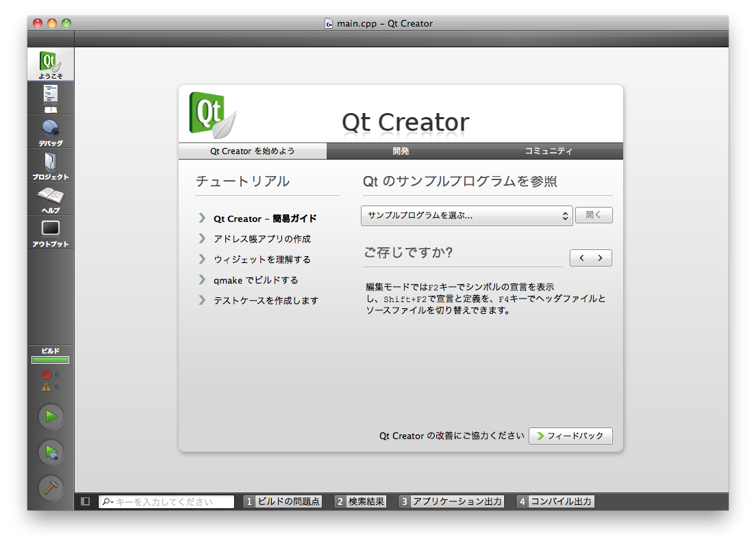Show the アウトプット (Output) mode icon
The height and width of the screenshot is (548, 756).
(x=51, y=232)
